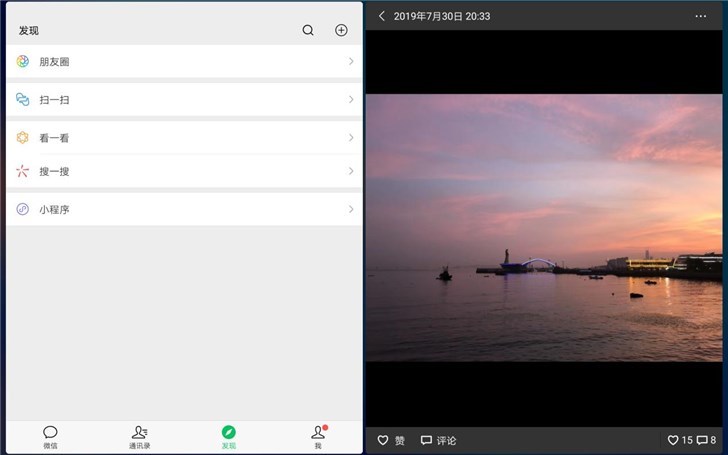Image resolution: width=728 pixels, height=455 pixels.
Task: Like the photo with the heart 赞 button
Action: pyautogui.click(x=390, y=440)
